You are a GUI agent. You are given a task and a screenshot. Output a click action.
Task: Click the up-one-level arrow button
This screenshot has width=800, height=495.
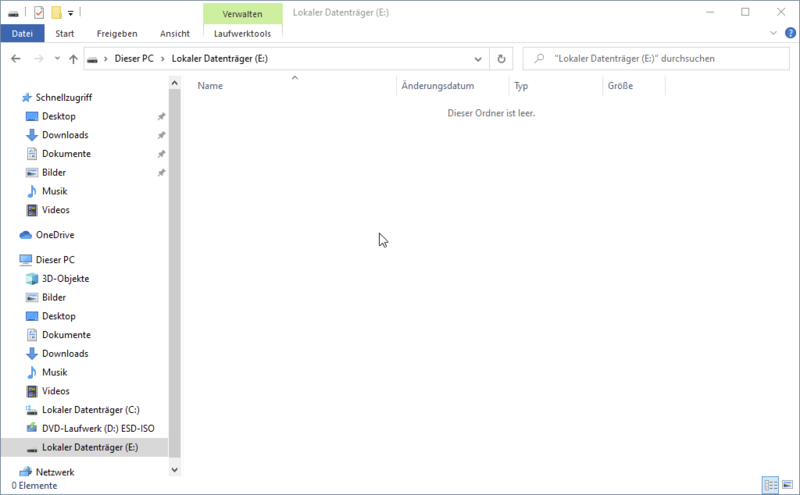tap(73, 59)
